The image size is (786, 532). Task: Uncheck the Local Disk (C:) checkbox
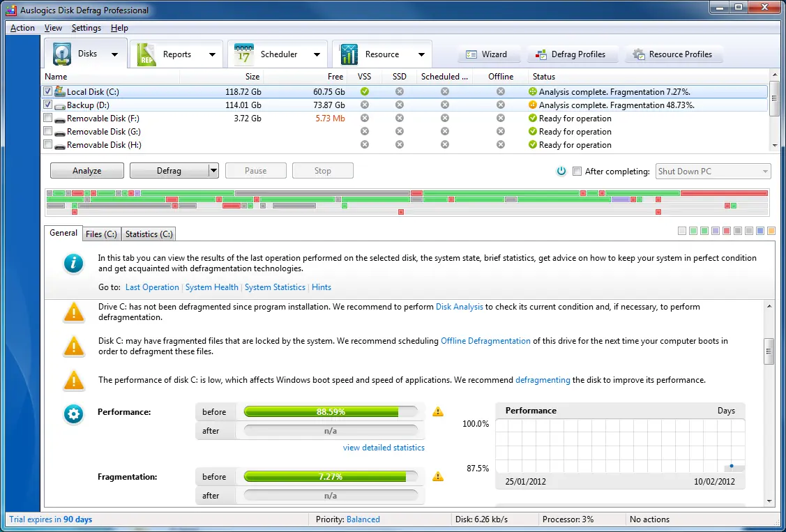pos(47,91)
